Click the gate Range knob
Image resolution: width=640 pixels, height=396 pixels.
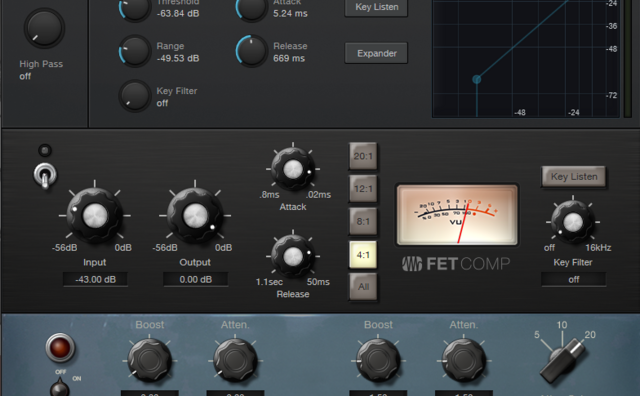(135, 51)
